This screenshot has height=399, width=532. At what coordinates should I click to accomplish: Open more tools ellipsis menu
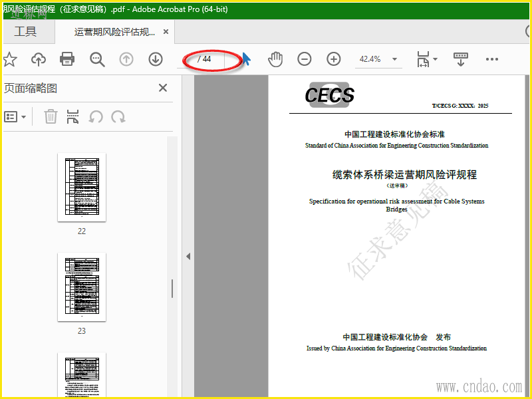click(492, 59)
